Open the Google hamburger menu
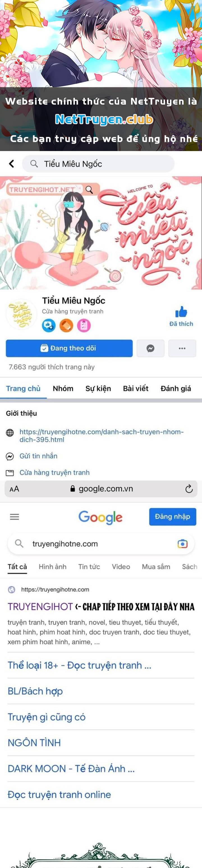Image resolution: width=202 pixels, height=868 pixels. click(x=15, y=517)
